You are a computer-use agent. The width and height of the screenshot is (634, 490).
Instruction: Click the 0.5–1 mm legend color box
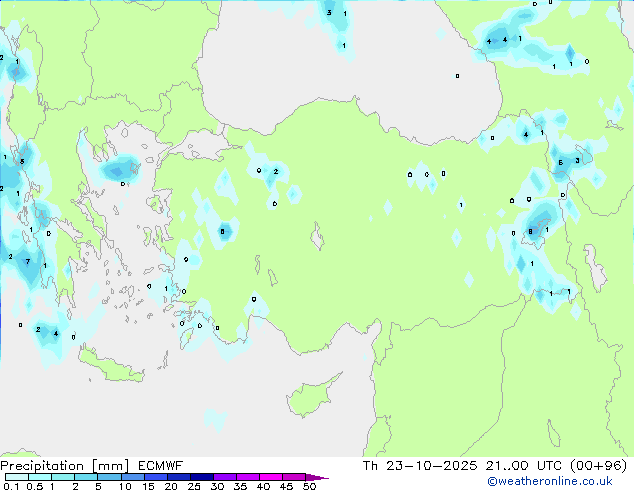(x=40, y=477)
